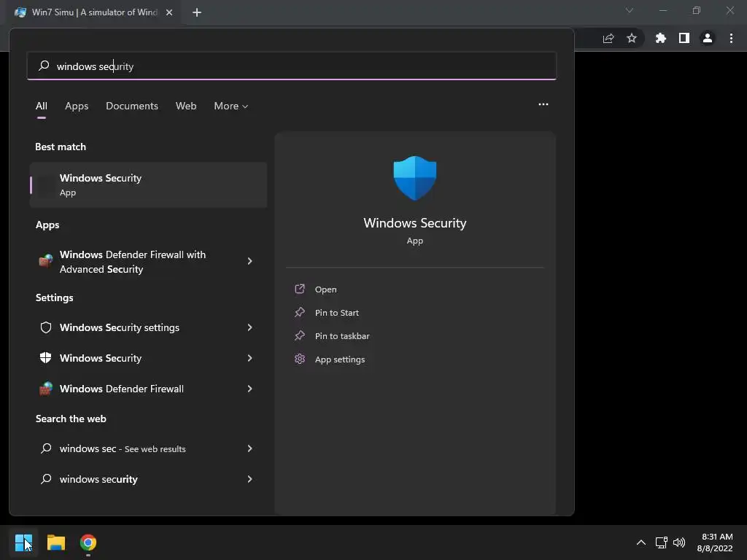The height and width of the screenshot is (560, 747).
Task: Switch to the Web search tab
Action: point(186,106)
